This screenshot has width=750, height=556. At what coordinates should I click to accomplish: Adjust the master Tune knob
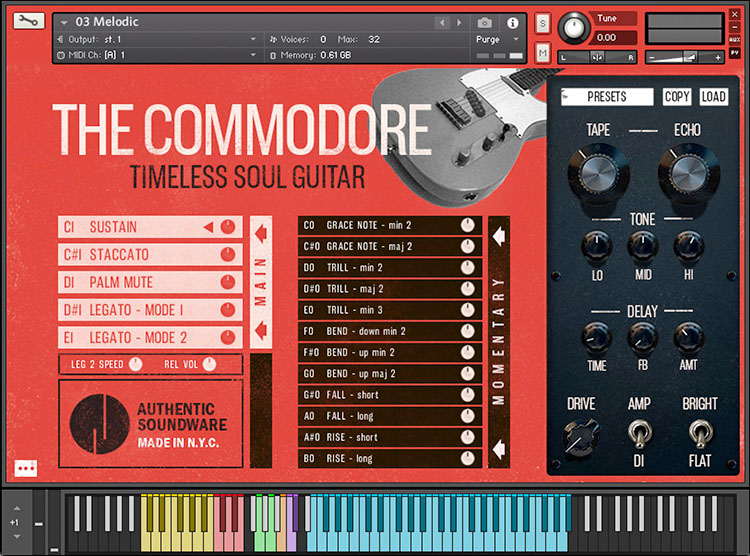tap(574, 28)
